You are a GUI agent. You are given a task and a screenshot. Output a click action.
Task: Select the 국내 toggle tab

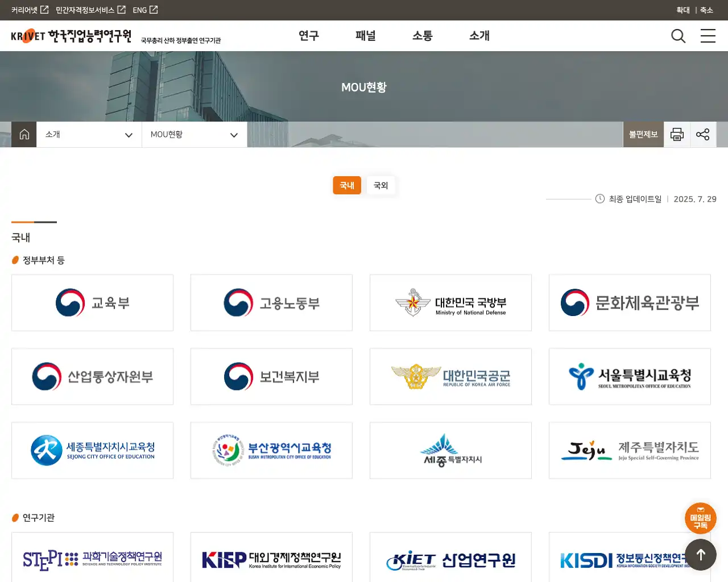[347, 185]
